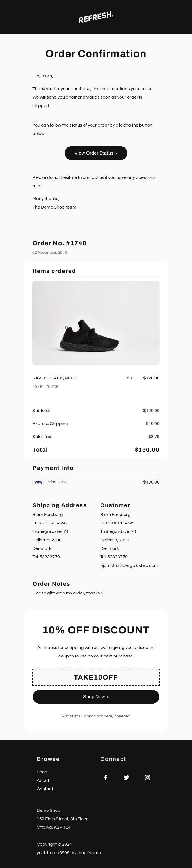Open the Instagram social icon
This screenshot has width=192, height=868.
(147, 777)
